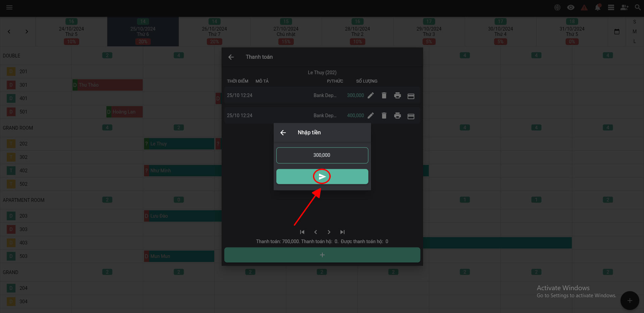Collapse the GRAND group header
This screenshot has width=644, height=313.
pos(10,272)
